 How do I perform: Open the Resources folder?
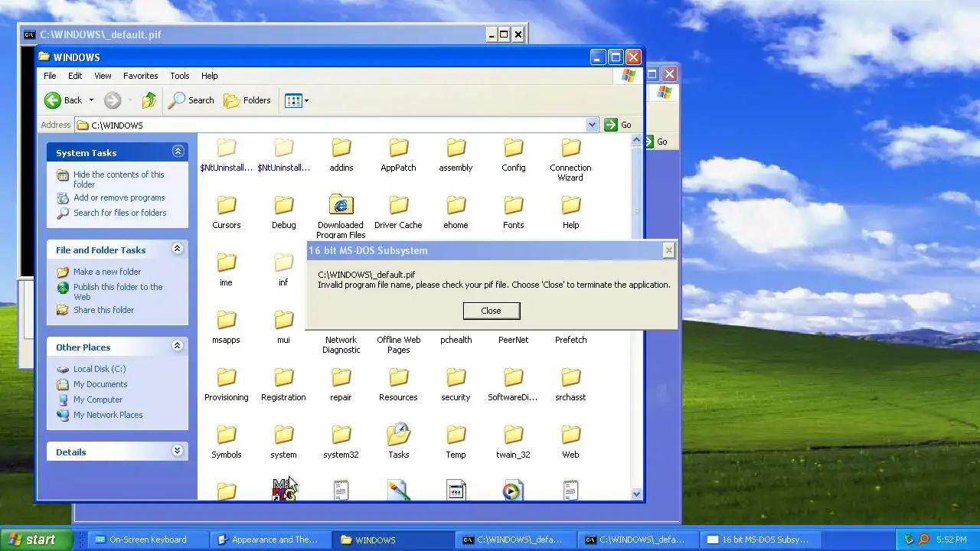[398, 385]
